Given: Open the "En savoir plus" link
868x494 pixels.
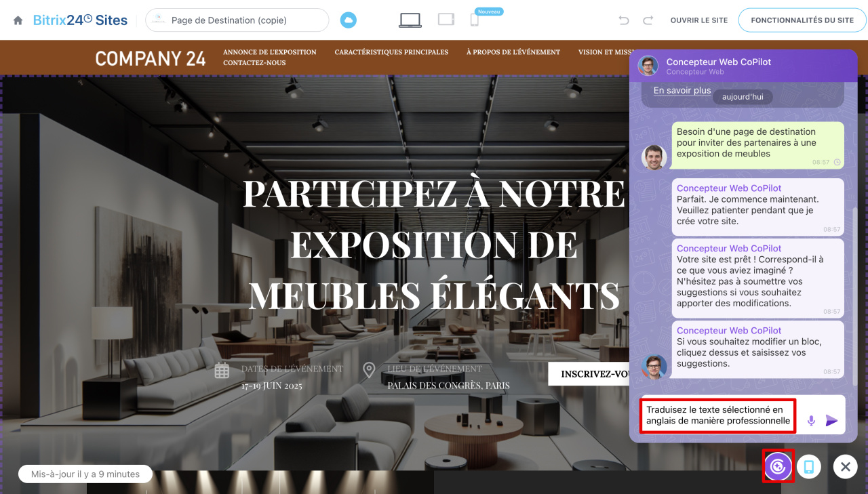Looking at the screenshot, I should (x=682, y=90).
